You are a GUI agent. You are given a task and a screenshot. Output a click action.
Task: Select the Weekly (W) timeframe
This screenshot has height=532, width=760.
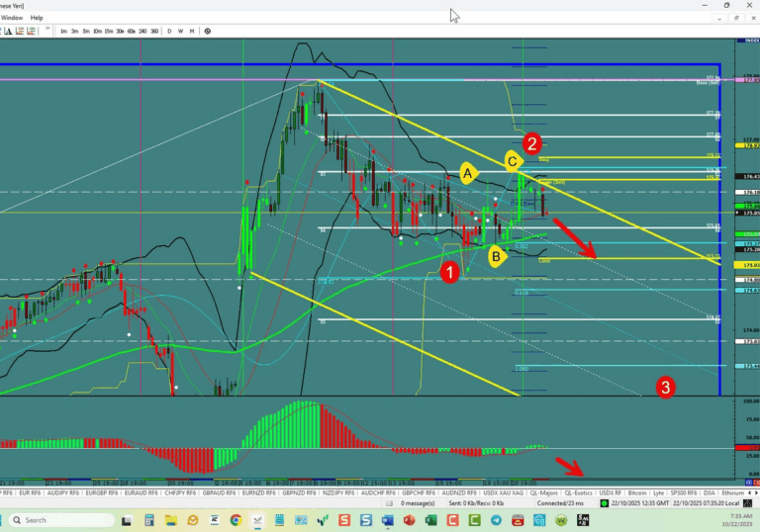pos(180,31)
